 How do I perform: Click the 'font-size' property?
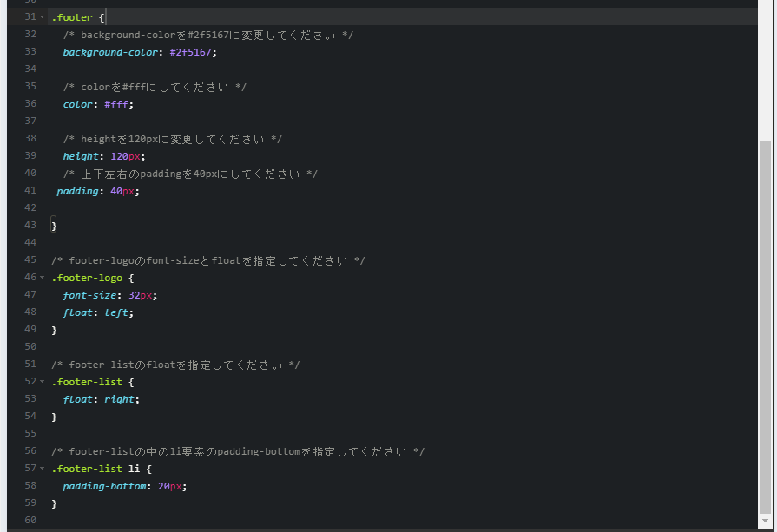(x=89, y=295)
